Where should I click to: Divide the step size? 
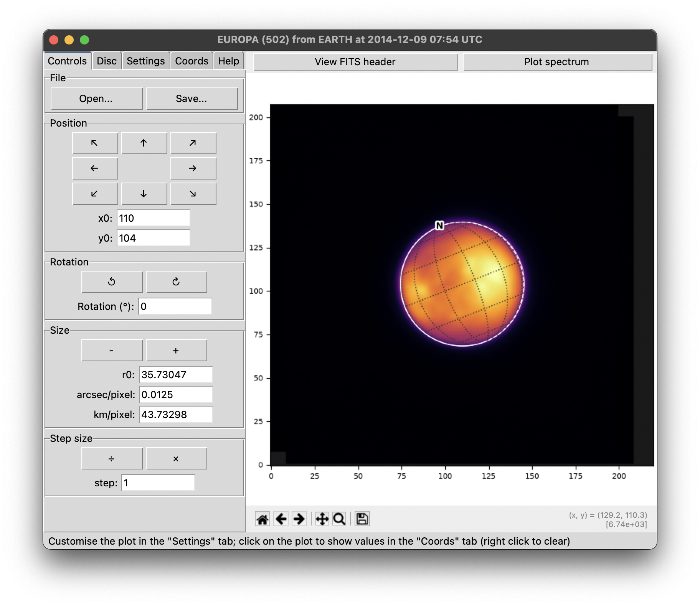click(112, 458)
